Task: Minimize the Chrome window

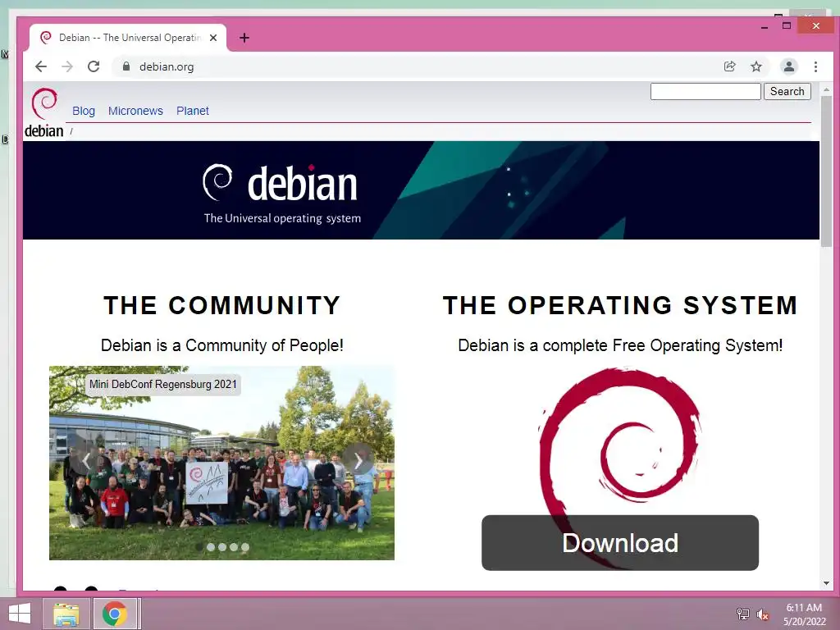Action: pyautogui.click(x=765, y=25)
